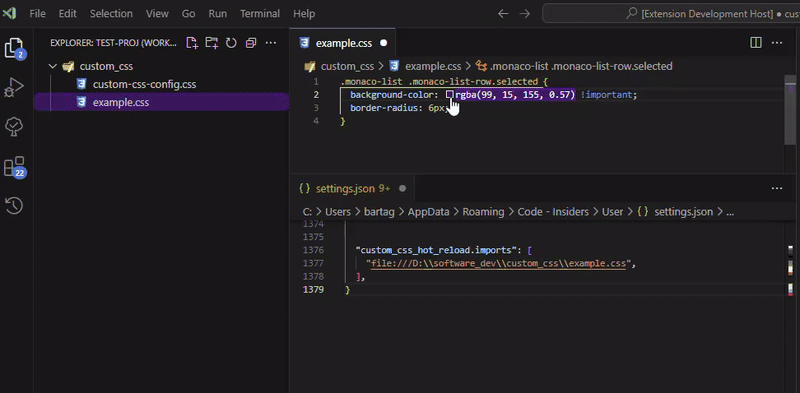The width and height of the screenshot is (800, 393).
Task: Click the example.css editor vertical scrollbar
Action: click(x=790, y=109)
